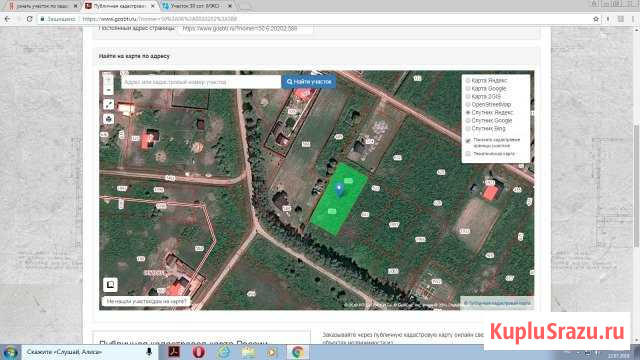Image resolution: width=640 pixels, height=360 pixels.
Task: Reload the page with browser refresh icon
Action: (x=29, y=19)
